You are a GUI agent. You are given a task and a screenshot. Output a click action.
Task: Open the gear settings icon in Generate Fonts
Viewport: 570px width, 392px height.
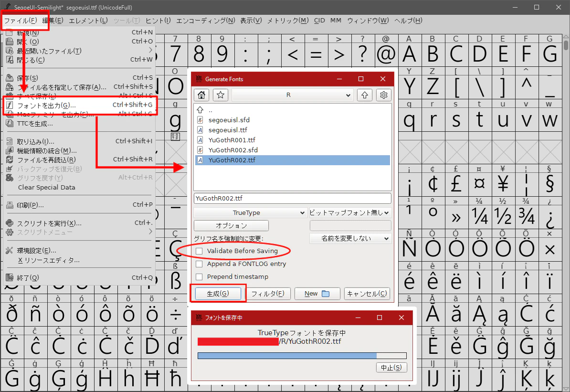[x=383, y=95]
